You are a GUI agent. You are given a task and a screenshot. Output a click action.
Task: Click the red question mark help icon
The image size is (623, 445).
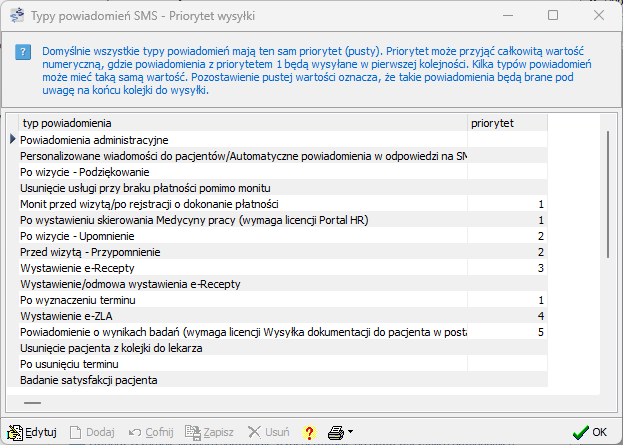[x=309, y=432]
